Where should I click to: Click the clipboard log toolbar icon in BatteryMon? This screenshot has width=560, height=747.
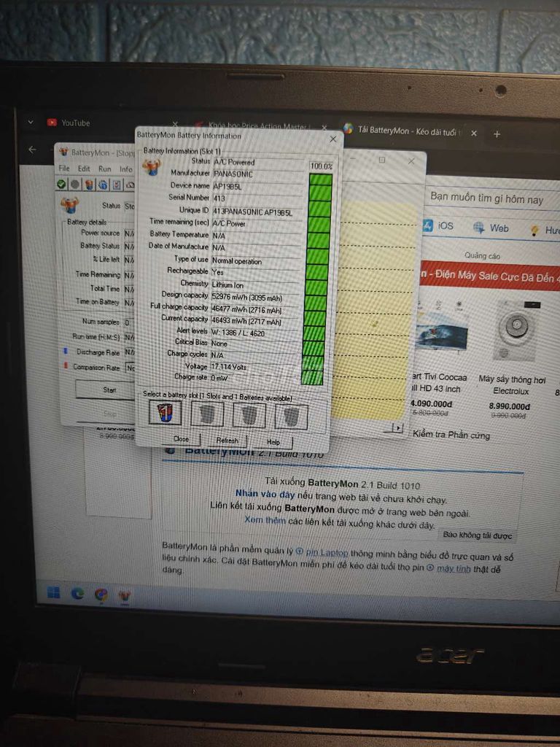click(x=117, y=185)
